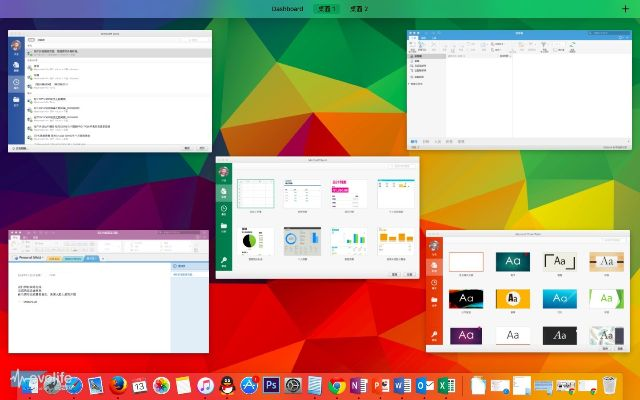Click the Excel icon in the dock
The width and height of the screenshot is (640, 400).
click(x=446, y=385)
